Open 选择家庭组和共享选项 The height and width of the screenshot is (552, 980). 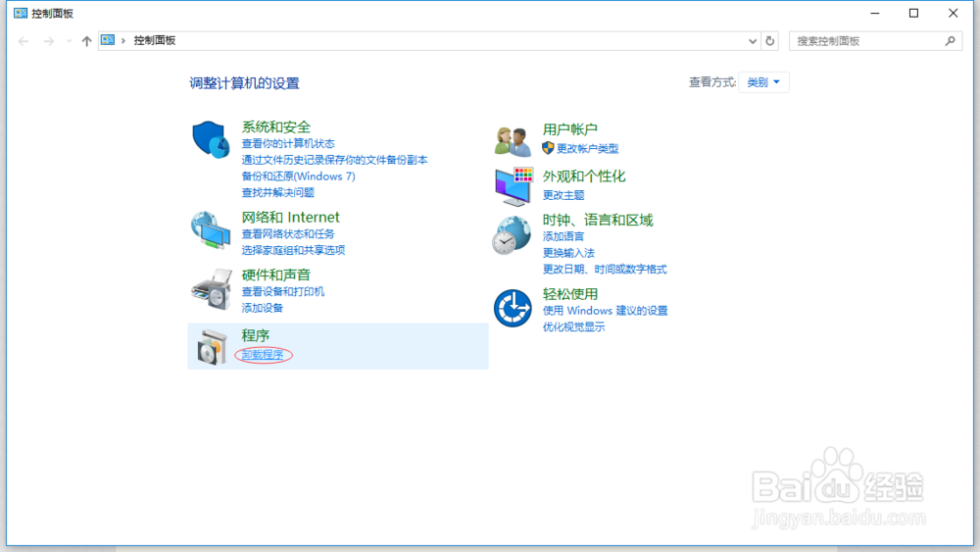(x=293, y=250)
